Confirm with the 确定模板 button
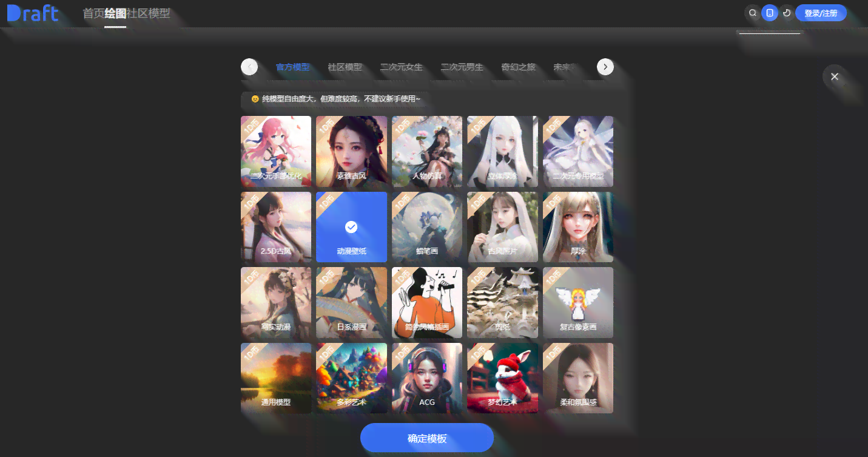This screenshot has width=868, height=457. pyautogui.click(x=427, y=438)
